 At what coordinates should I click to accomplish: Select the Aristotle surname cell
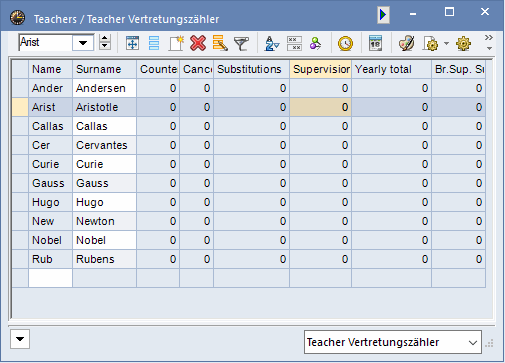point(104,107)
